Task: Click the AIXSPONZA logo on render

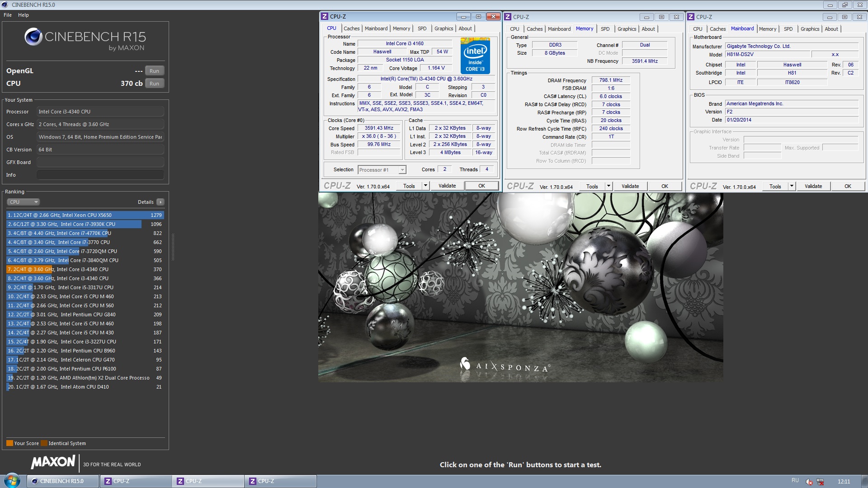Action: [505, 365]
